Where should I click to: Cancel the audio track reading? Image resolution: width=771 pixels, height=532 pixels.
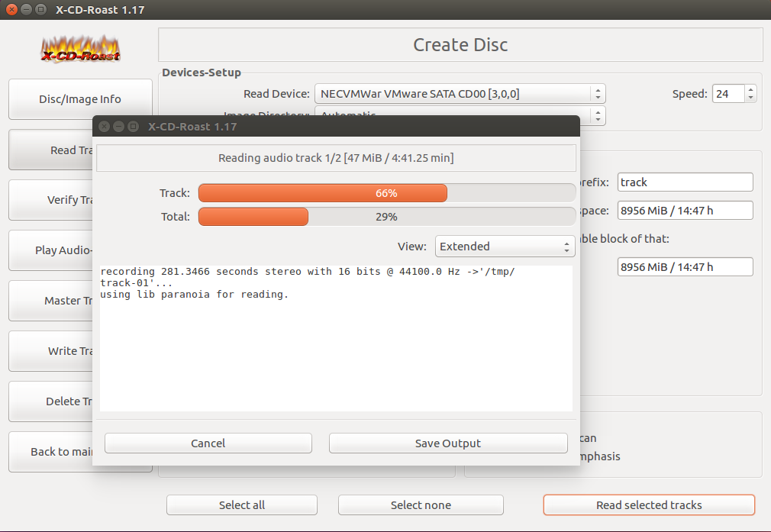point(208,443)
